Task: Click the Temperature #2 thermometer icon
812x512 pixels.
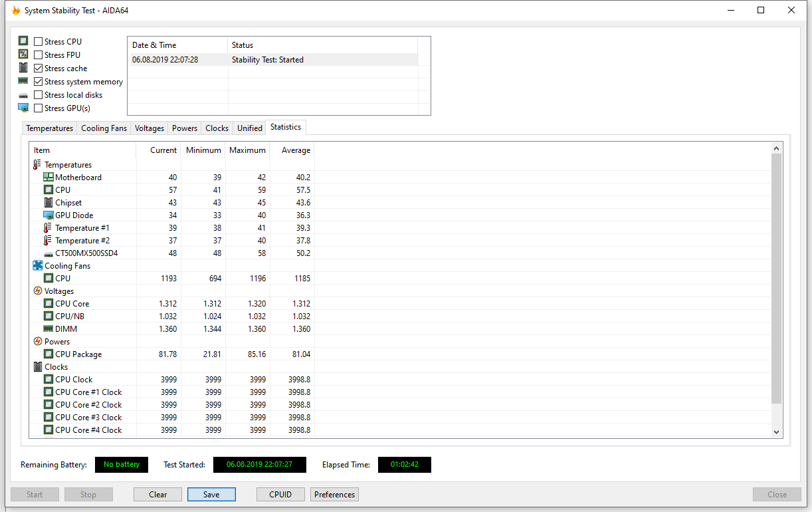Action: [x=48, y=240]
